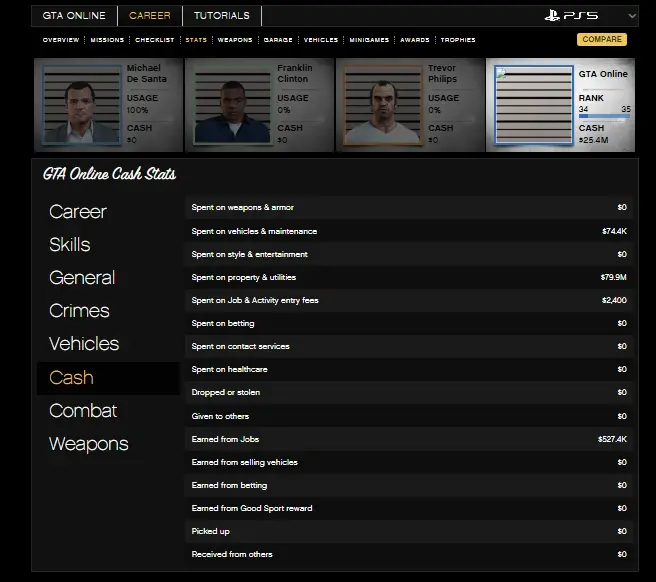Click the 'Received from others' row
This screenshot has height=582, width=656.
409,554
